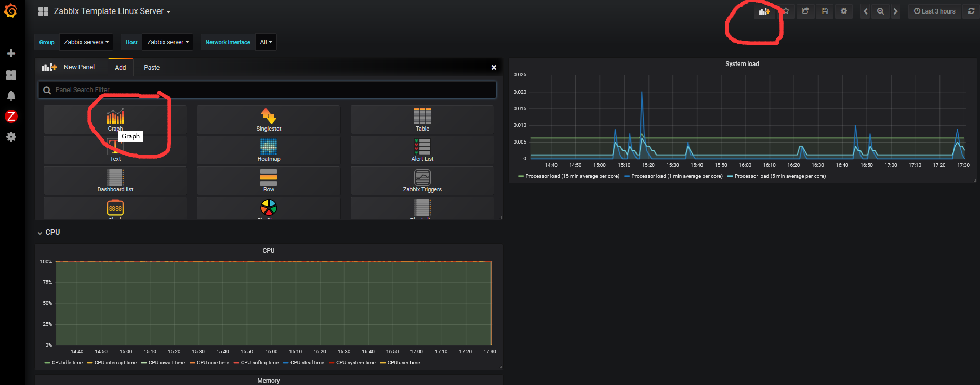
Task: Toggle CPU iowait time series
Action: pyautogui.click(x=166, y=363)
